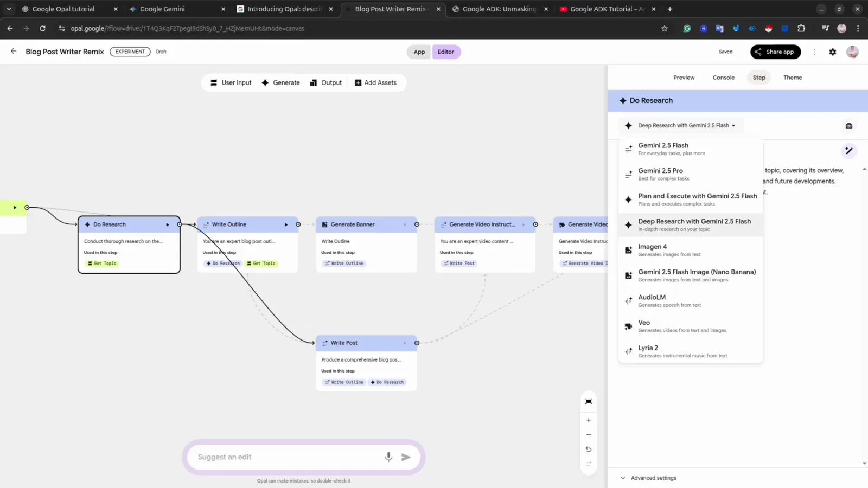The width and height of the screenshot is (868, 488).
Task: Select Gemini 2.5 Flash model option
Action: click(x=691, y=149)
